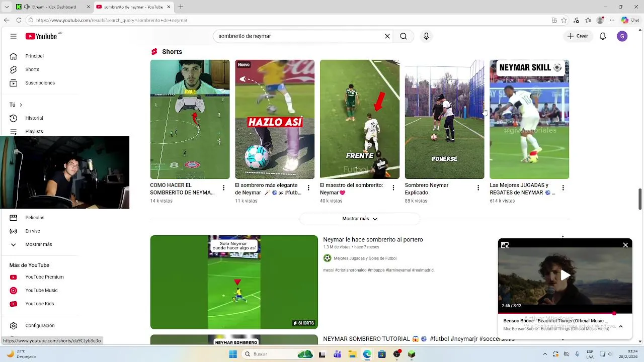Open the account avatar menu
Image resolution: width=644 pixels, height=362 pixels.
(622, 36)
